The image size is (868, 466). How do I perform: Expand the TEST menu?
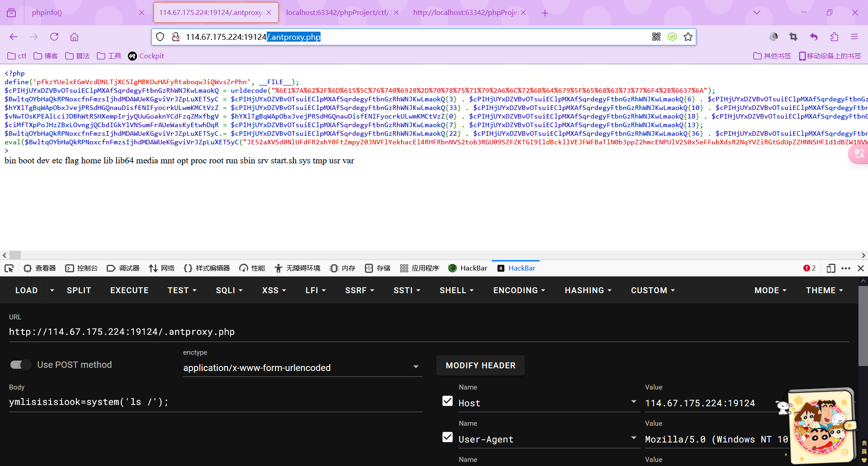[x=182, y=290]
